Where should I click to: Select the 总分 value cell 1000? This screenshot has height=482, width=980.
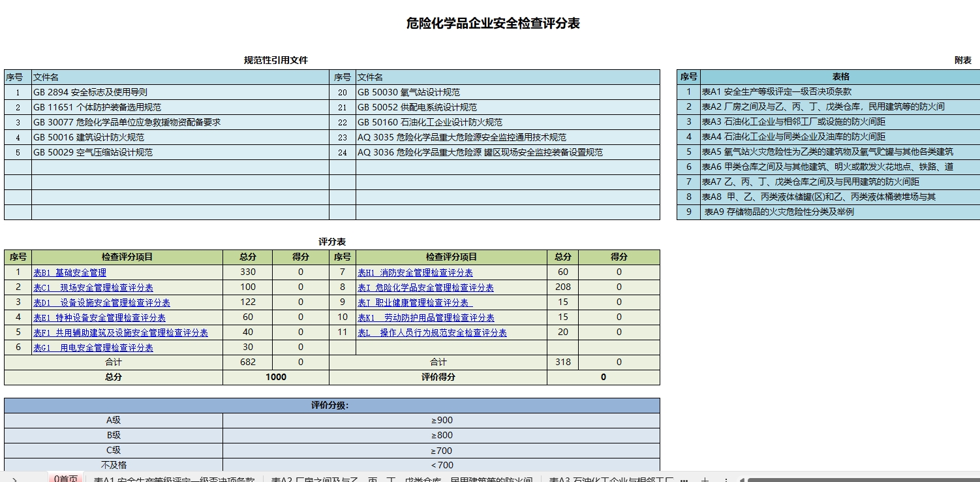[x=276, y=377]
